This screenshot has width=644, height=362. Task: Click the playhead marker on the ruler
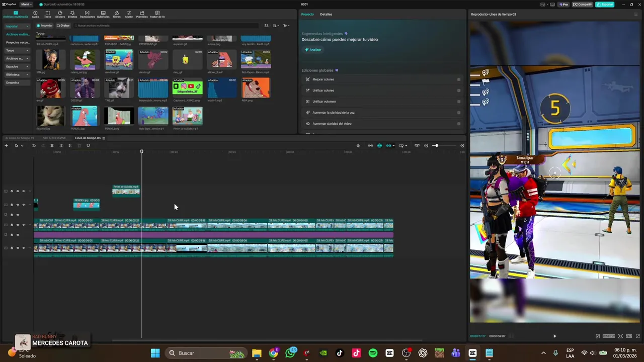point(142,151)
